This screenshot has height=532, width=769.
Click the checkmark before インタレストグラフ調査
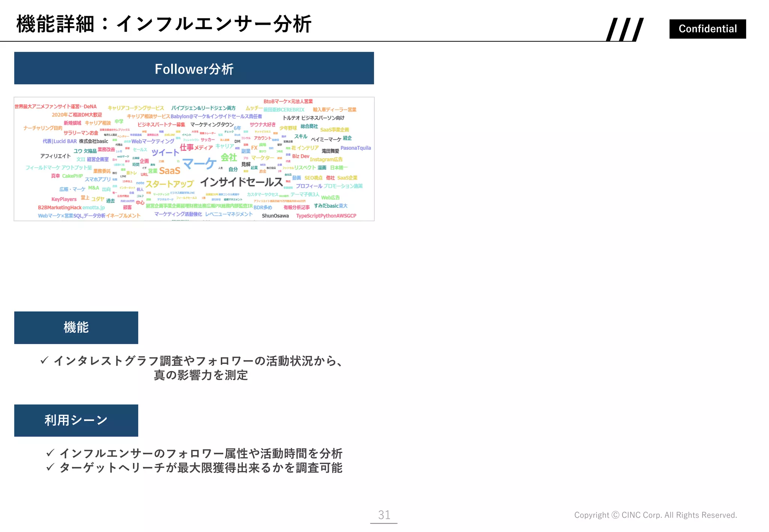pos(44,361)
